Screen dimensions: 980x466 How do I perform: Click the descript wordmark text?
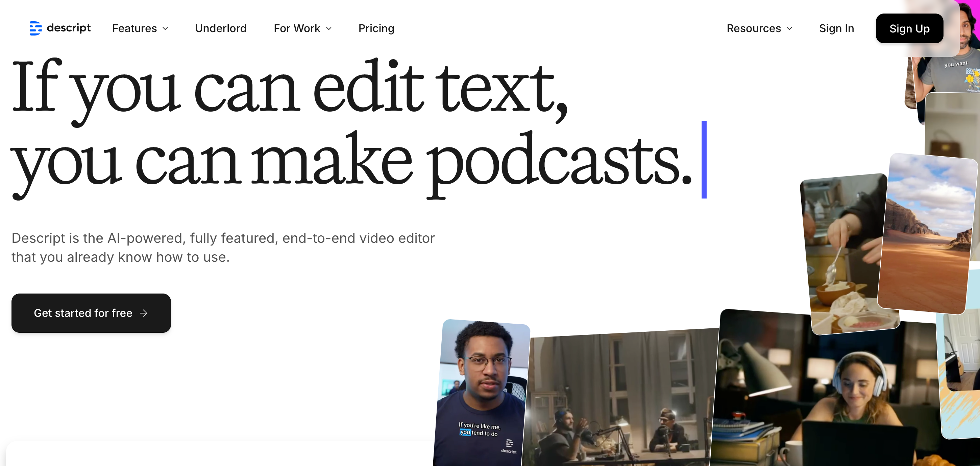[x=69, y=28]
